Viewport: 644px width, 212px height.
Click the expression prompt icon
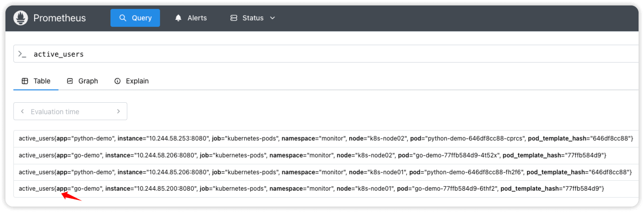[x=22, y=54]
